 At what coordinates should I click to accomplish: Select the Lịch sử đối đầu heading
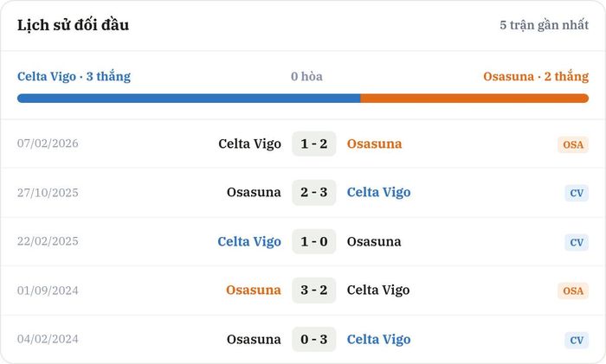click(x=73, y=25)
